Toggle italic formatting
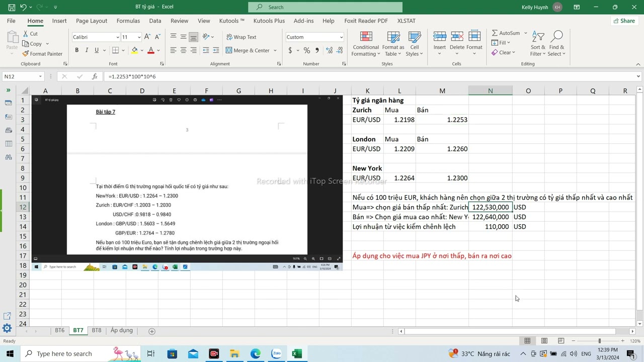644x362 pixels. click(87, 50)
